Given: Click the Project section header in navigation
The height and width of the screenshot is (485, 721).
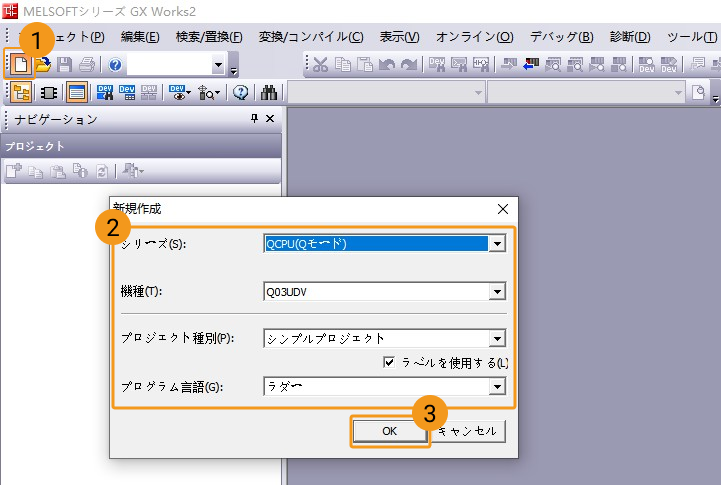Looking at the screenshot, I should pyautogui.click(x=140, y=146).
